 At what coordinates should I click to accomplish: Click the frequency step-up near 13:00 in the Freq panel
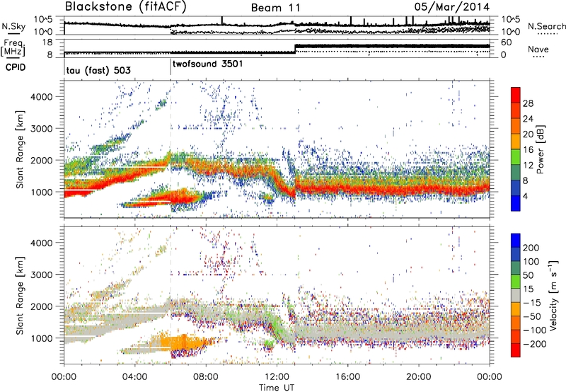pos(295,49)
